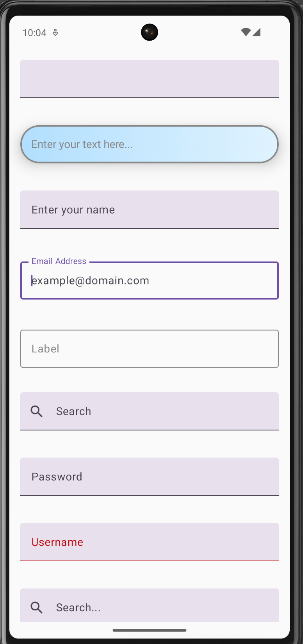Click the 'example@domain.com' email input
303x644 pixels.
pyautogui.click(x=150, y=281)
